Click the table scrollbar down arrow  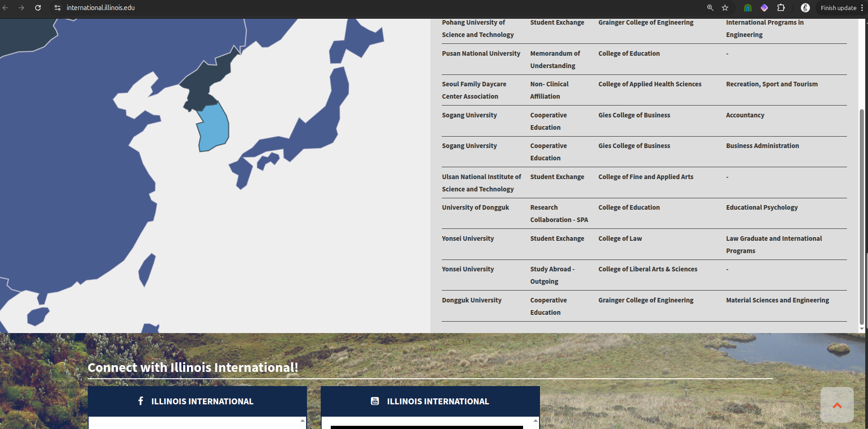coord(862,328)
